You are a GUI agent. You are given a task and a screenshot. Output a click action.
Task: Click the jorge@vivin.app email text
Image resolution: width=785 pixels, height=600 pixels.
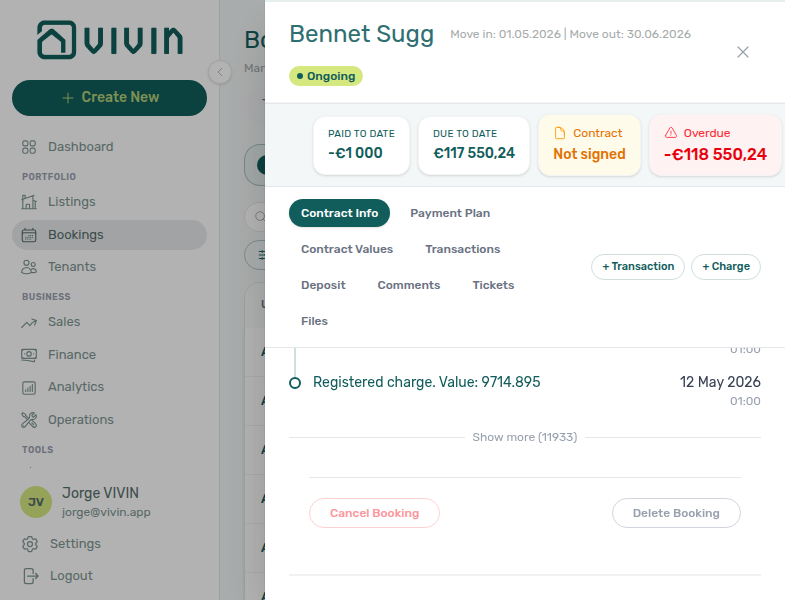(106, 512)
